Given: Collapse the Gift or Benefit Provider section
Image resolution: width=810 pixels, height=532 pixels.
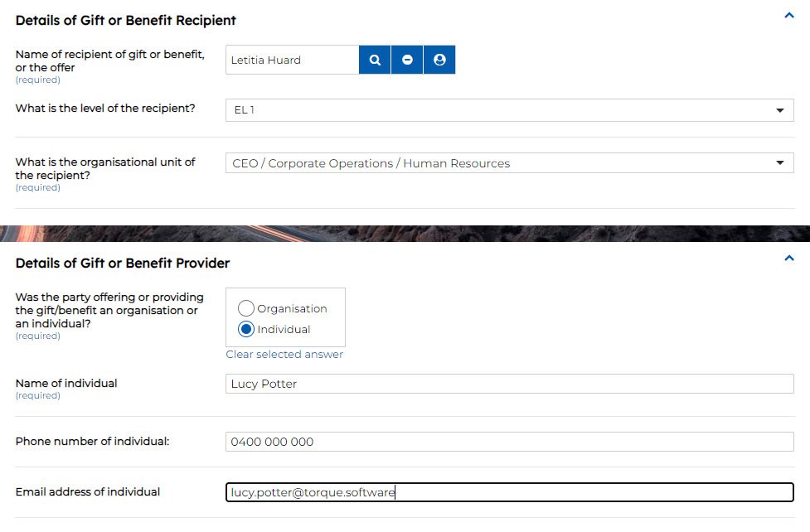Looking at the screenshot, I should (788, 259).
